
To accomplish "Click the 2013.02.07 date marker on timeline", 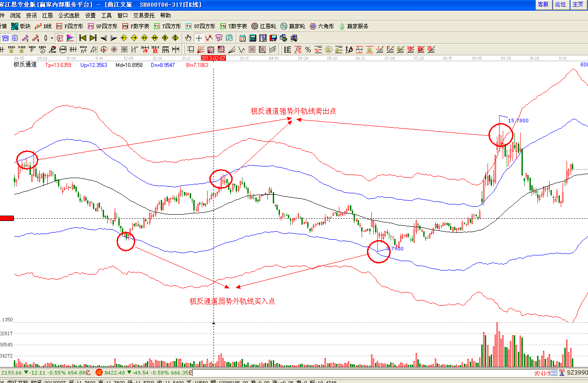I will [213, 58].
